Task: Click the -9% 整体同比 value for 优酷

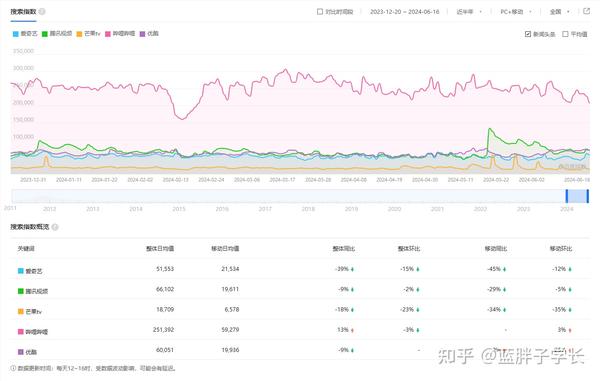Action: 344,350
